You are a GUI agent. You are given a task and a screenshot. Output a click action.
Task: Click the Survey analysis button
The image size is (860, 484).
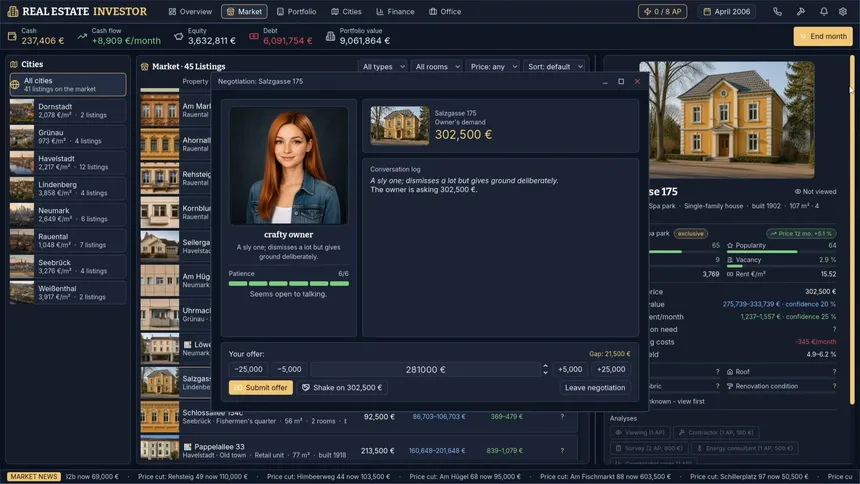[649, 448]
